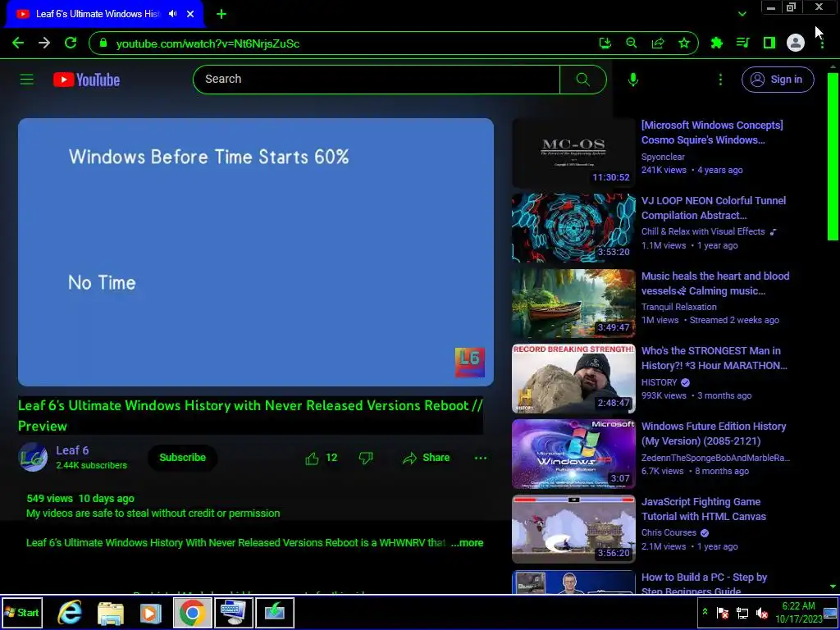The height and width of the screenshot is (630, 840).
Task: Toggle the browser side panel icon
Action: pyautogui.click(x=769, y=43)
